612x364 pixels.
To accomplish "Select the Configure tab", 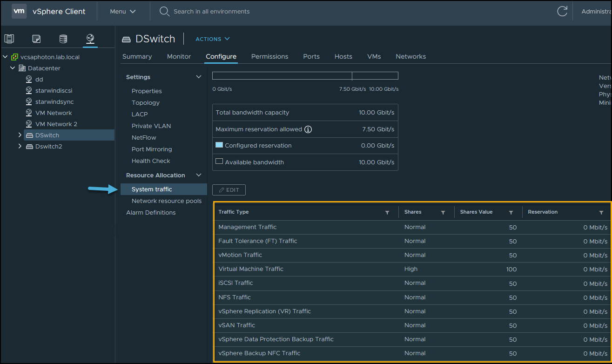I will 221,56.
